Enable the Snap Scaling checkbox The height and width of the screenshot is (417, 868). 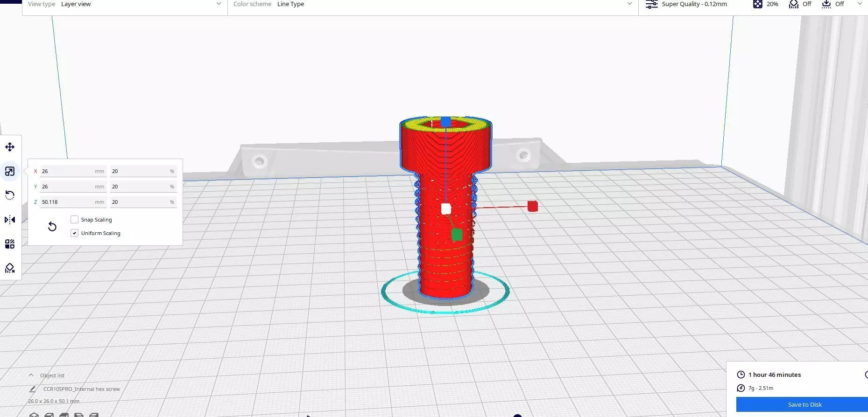click(75, 220)
